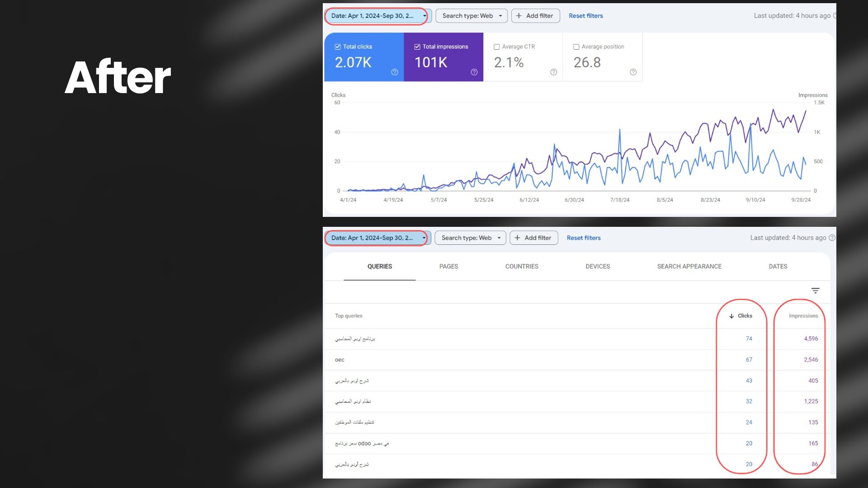Open the top Date range dropdown

tap(376, 16)
